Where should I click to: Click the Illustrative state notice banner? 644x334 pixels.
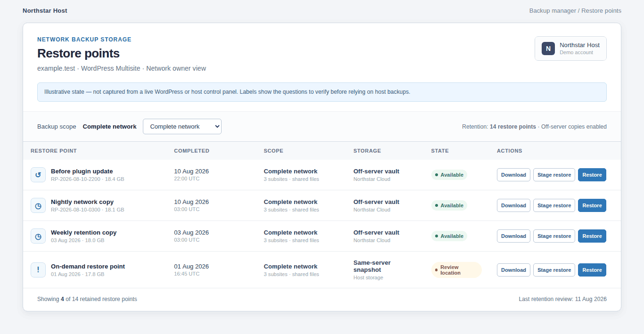tap(322, 92)
